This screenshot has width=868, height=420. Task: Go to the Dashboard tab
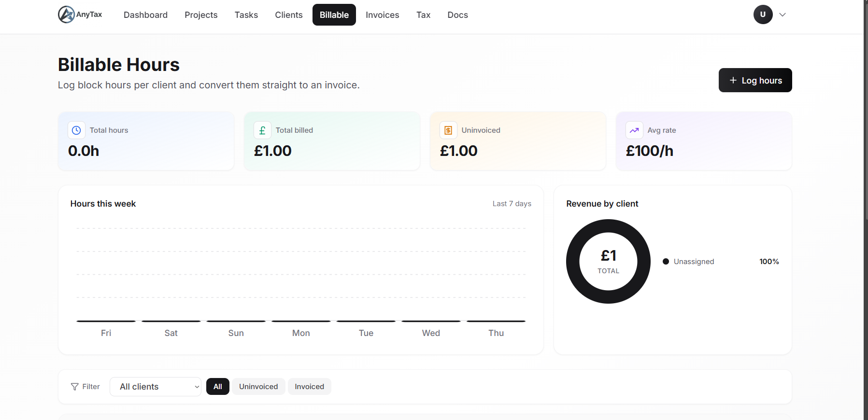(145, 15)
